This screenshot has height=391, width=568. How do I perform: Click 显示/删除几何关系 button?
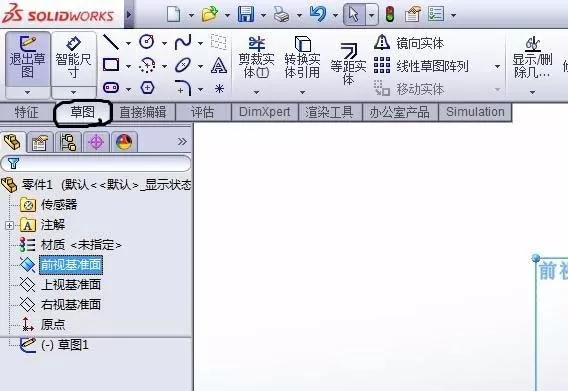pos(532,58)
